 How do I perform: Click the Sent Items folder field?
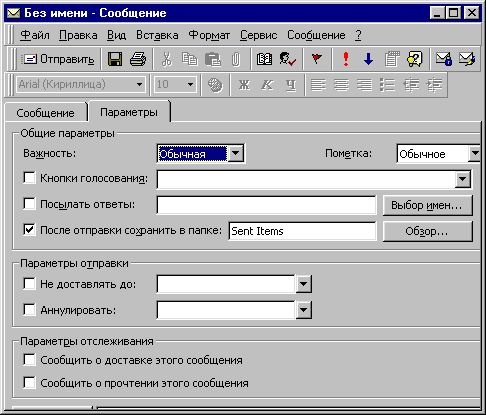click(302, 231)
